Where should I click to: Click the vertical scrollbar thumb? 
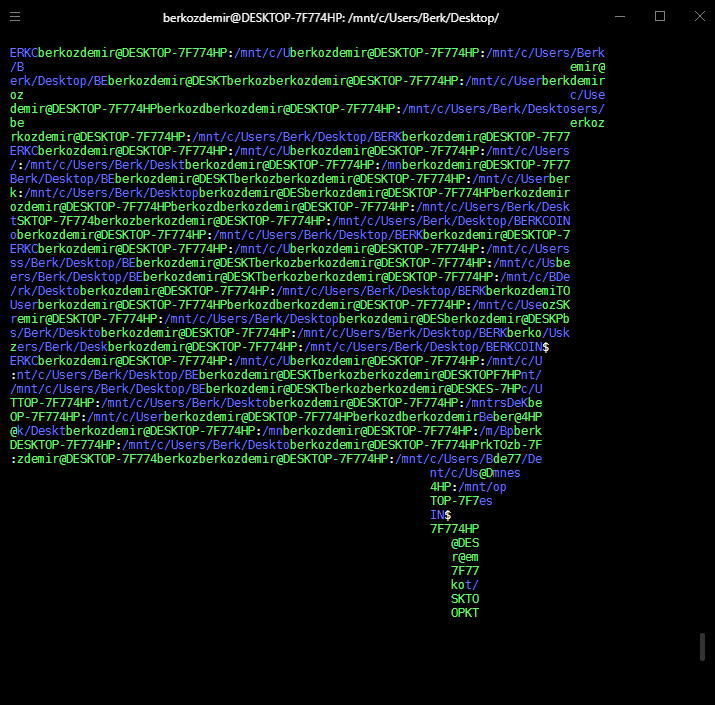tap(703, 646)
